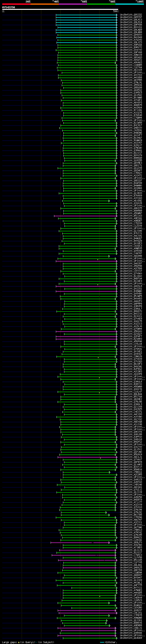146x644 pixels.
Task: Select hit label UniRef100_Q08U37
Action: click(x=131, y=610)
